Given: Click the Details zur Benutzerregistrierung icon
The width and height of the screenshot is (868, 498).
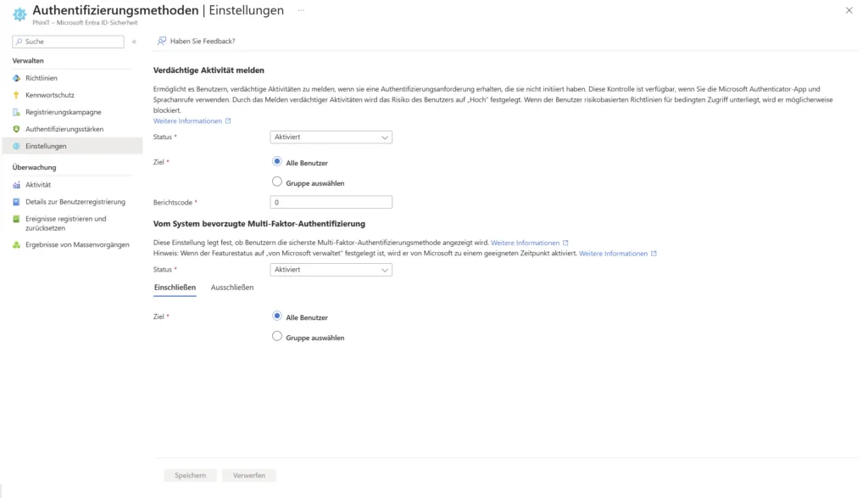Looking at the screenshot, I should pyautogui.click(x=16, y=202).
